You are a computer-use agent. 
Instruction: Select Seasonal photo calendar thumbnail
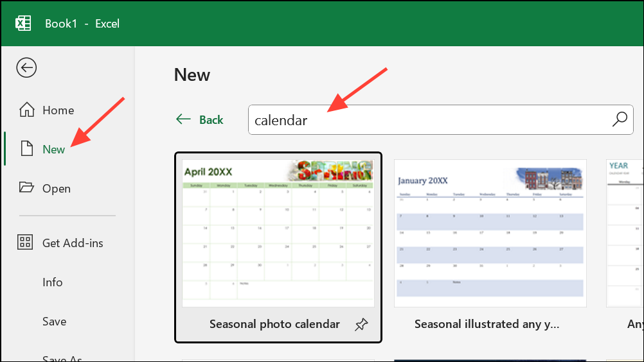click(278, 233)
